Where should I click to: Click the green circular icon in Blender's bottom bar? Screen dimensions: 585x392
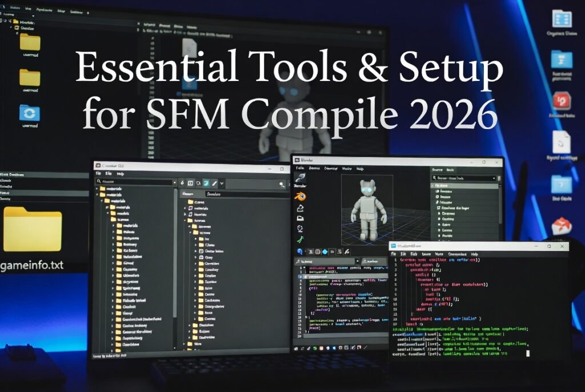click(x=315, y=348)
